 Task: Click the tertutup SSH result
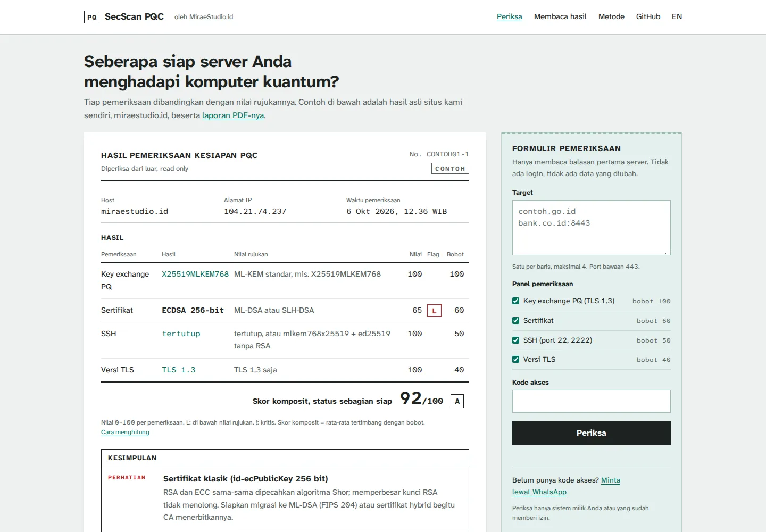181,334
